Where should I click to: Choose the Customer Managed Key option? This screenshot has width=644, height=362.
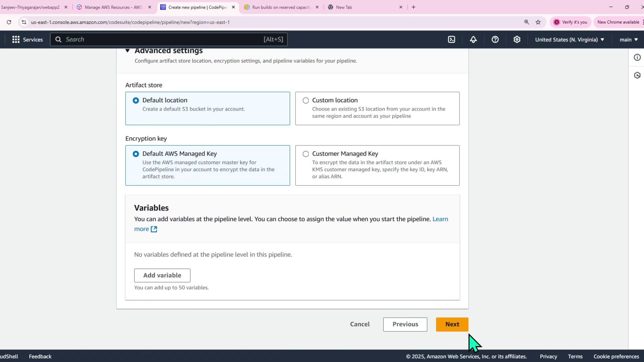(x=306, y=154)
